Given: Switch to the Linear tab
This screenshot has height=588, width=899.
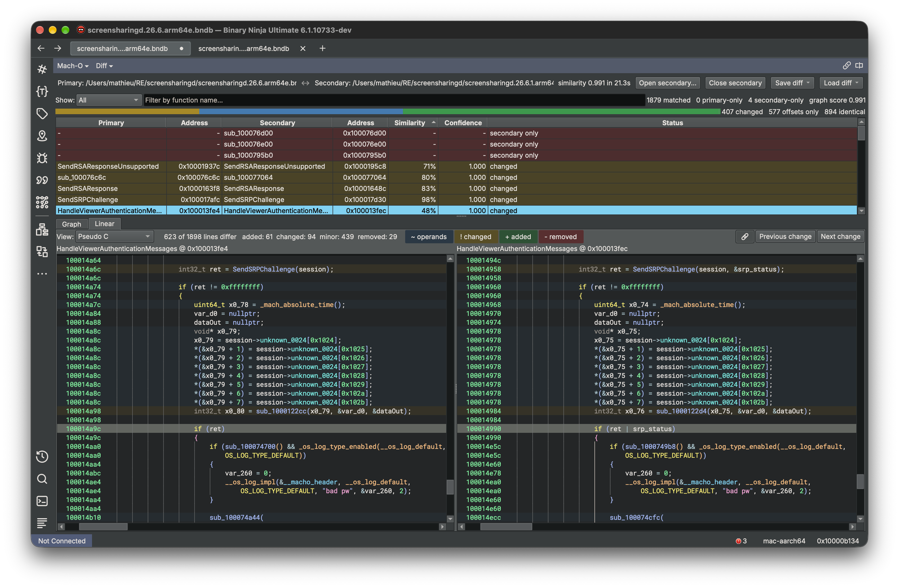Looking at the screenshot, I should click(104, 224).
